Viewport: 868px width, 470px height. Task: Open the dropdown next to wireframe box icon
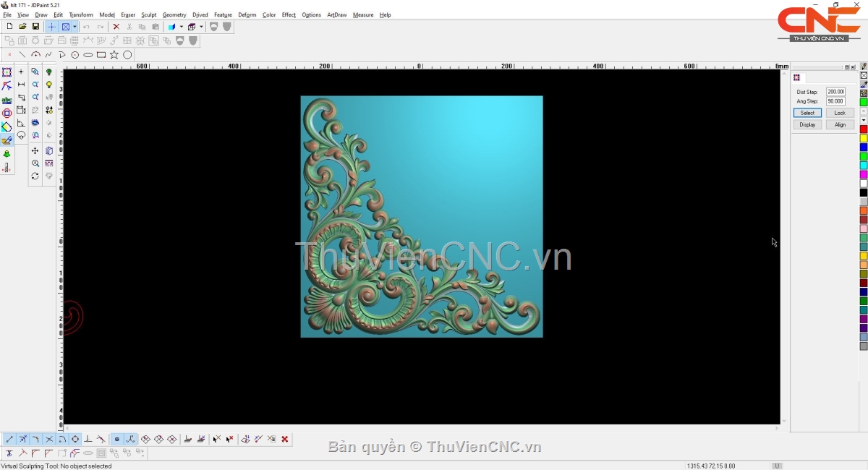[x=202, y=27]
